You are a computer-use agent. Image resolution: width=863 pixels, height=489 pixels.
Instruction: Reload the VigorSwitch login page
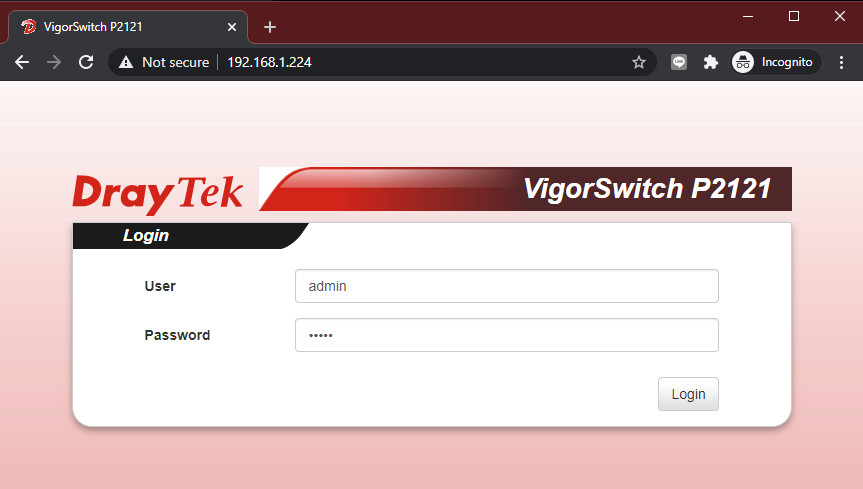[x=86, y=62]
